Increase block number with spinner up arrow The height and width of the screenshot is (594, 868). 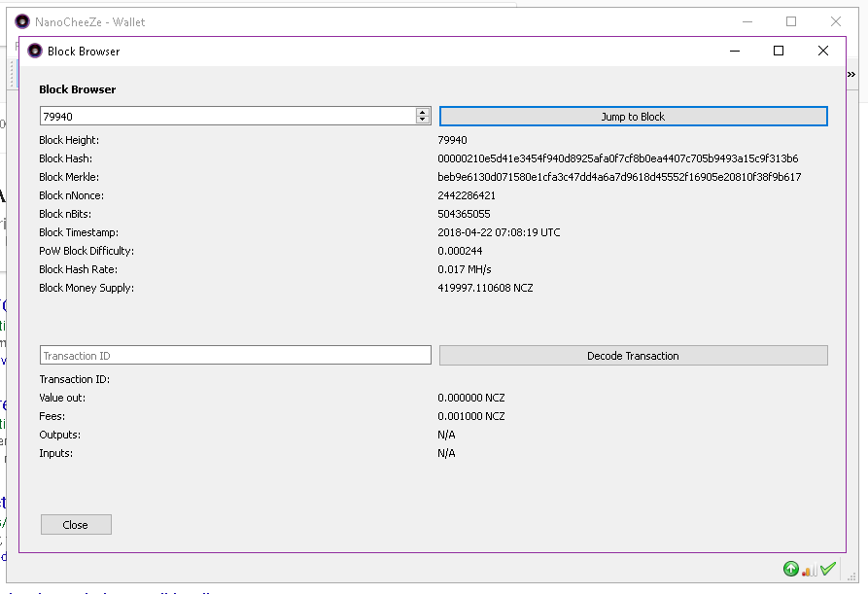point(423,112)
